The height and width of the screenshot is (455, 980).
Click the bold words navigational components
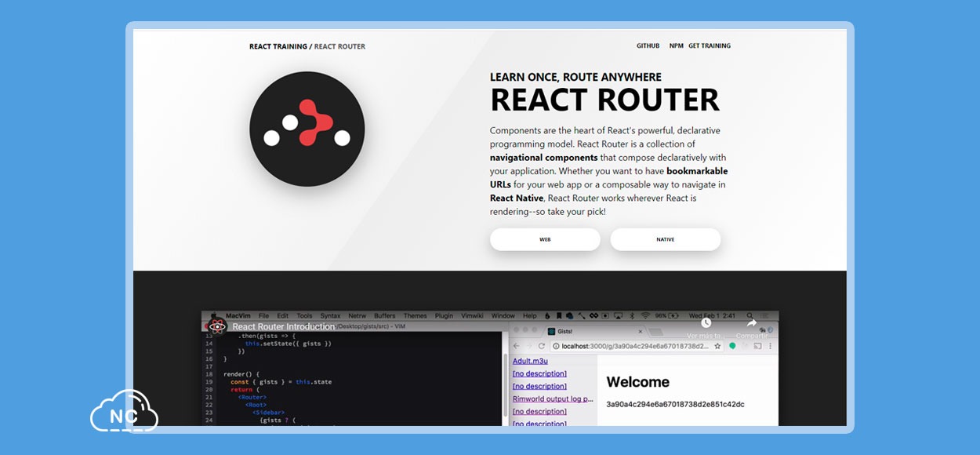(x=544, y=158)
